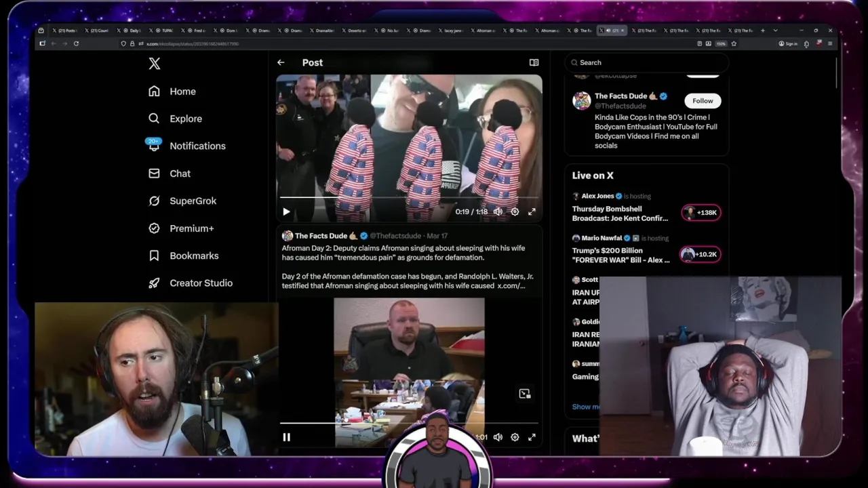Viewport: 868px width, 488px height.
Task: Open bottom video settings gear
Action: point(515,438)
